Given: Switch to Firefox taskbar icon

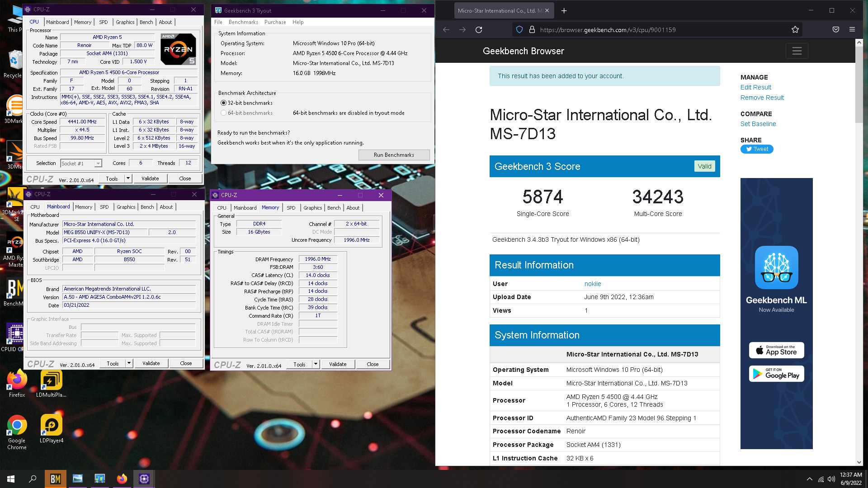Looking at the screenshot, I should point(122,479).
